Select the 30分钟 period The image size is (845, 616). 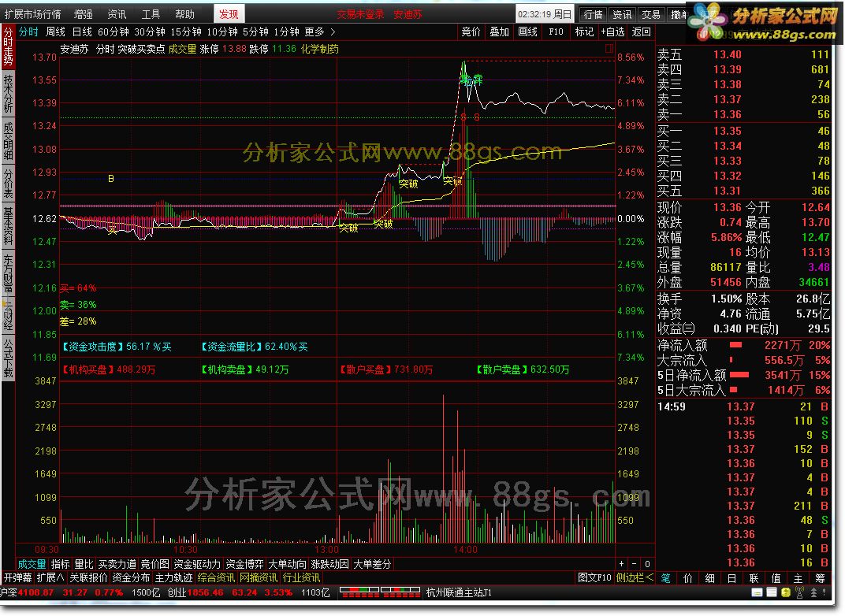pos(149,32)
